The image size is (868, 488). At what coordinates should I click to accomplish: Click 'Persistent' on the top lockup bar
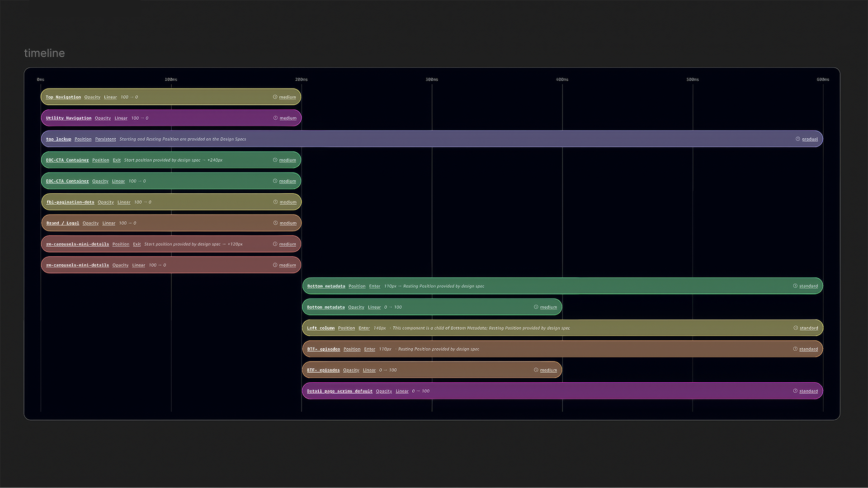pyautogui.click(x=105, y=139)
